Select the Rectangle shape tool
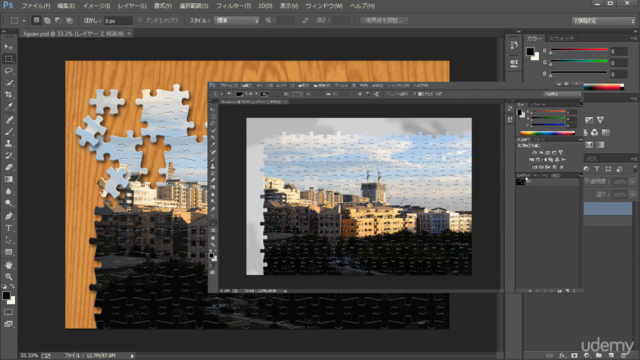This screenshot has height=360, width=640. (9, 252)
